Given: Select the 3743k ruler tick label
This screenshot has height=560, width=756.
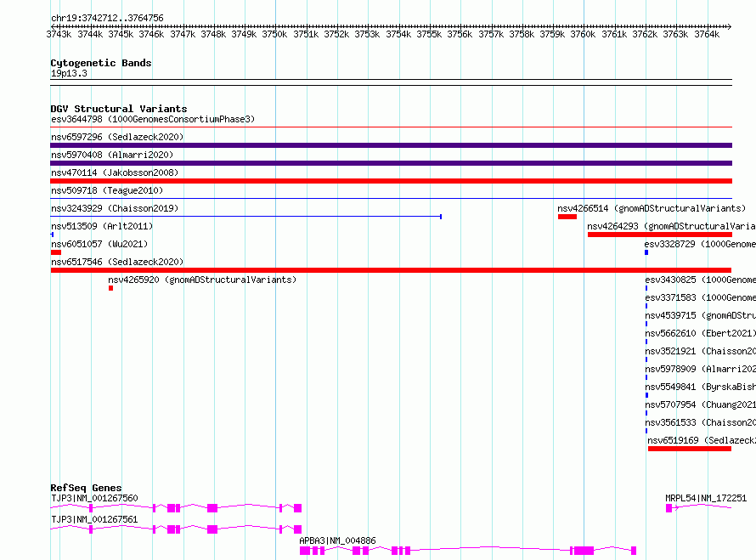Looking at the screenshot, I should (x=59, y=34).
